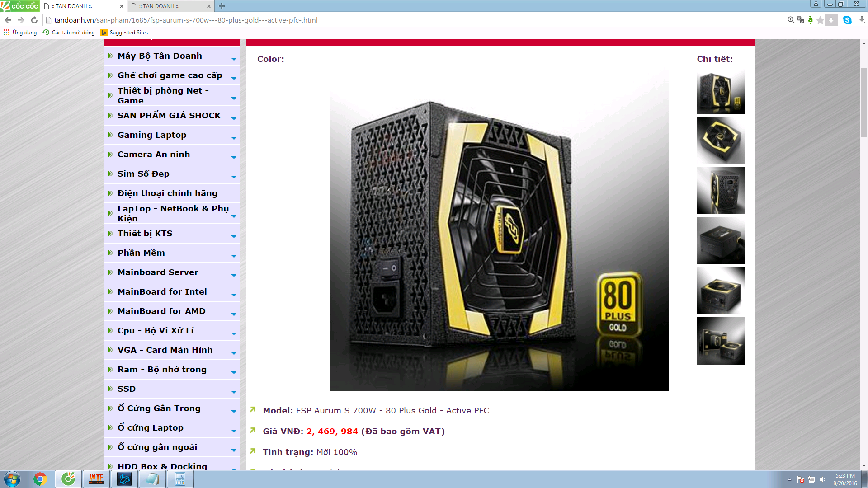868x488 pixels.
Task: Close the first TAN DOANH tab
Action: [121, 6]
